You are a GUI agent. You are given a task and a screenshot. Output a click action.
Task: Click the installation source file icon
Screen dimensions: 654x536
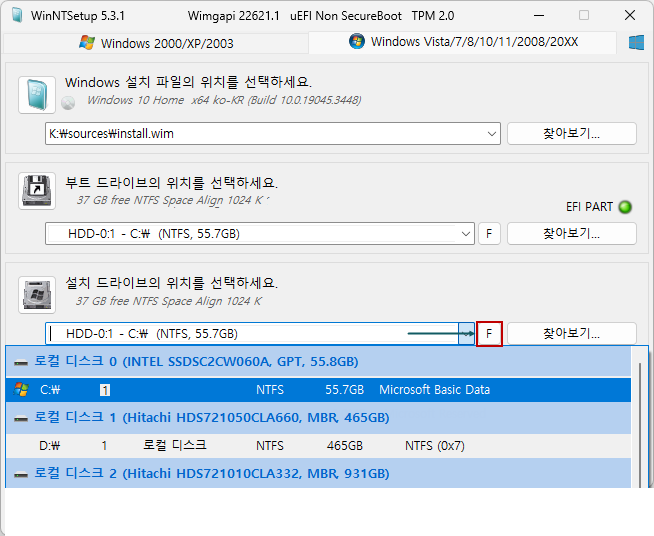[x=37, y=95]
